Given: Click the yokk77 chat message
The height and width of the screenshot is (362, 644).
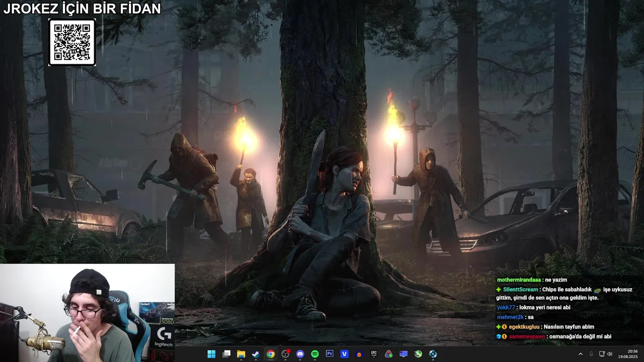Looking at the screenshot, I should (x=534, y=307).
